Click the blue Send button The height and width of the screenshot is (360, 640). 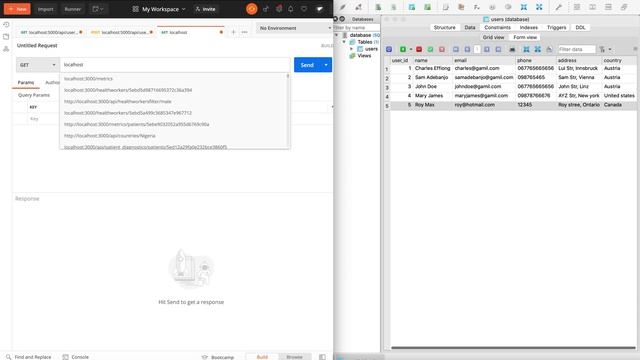click(x=307, y=65)
